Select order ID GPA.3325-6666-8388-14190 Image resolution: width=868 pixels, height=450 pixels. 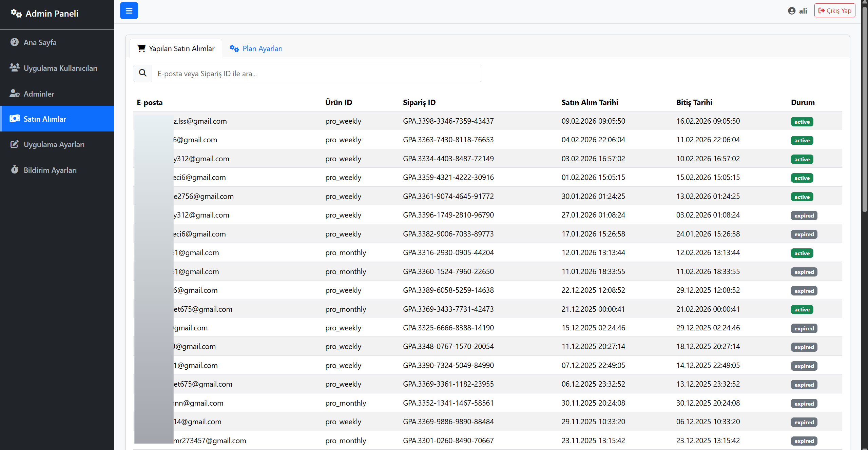pos(448,328)
